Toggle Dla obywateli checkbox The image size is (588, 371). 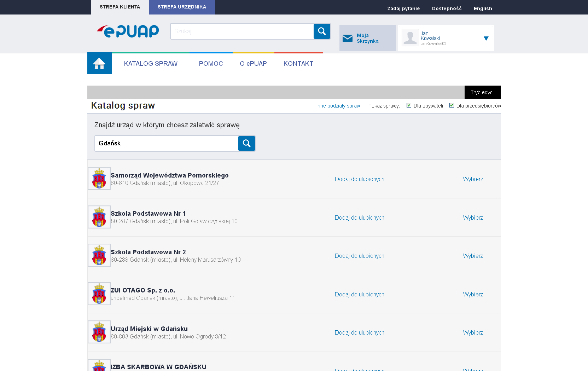click(409, 105)
